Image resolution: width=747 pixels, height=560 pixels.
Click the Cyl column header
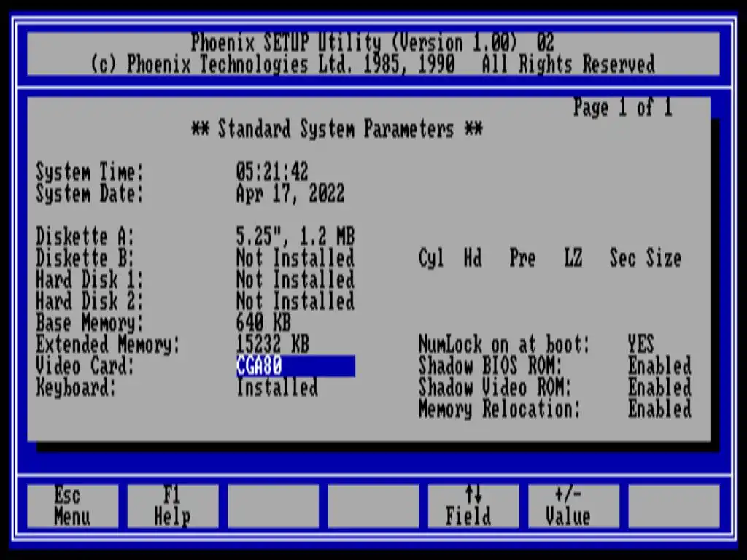coord(431,259)
